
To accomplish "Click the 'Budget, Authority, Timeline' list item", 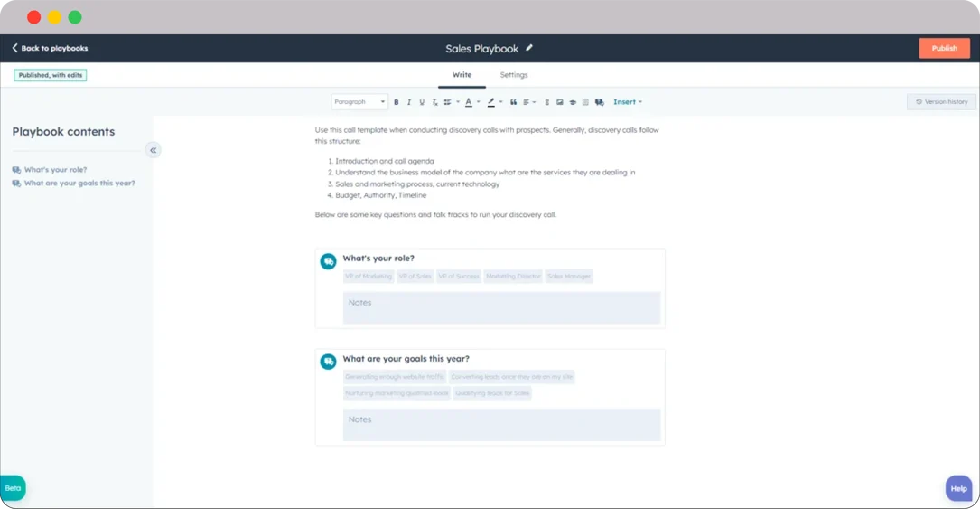I will [x=380, y=195].
